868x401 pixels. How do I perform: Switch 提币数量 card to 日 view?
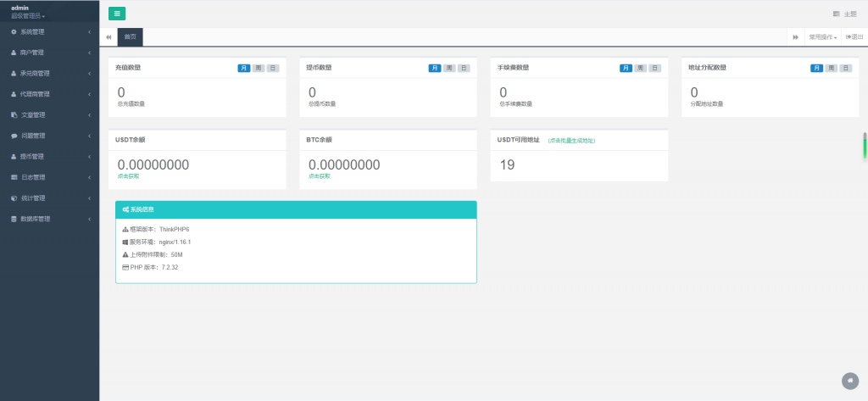(464, 68)
